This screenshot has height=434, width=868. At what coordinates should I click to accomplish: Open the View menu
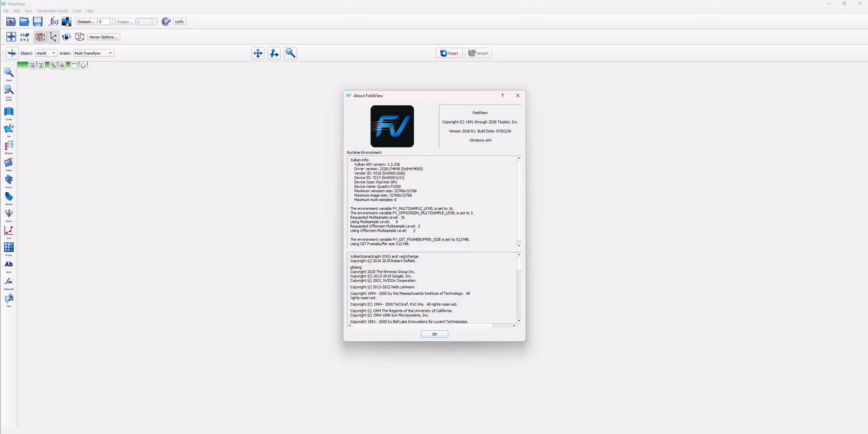(x=28, y=11)
